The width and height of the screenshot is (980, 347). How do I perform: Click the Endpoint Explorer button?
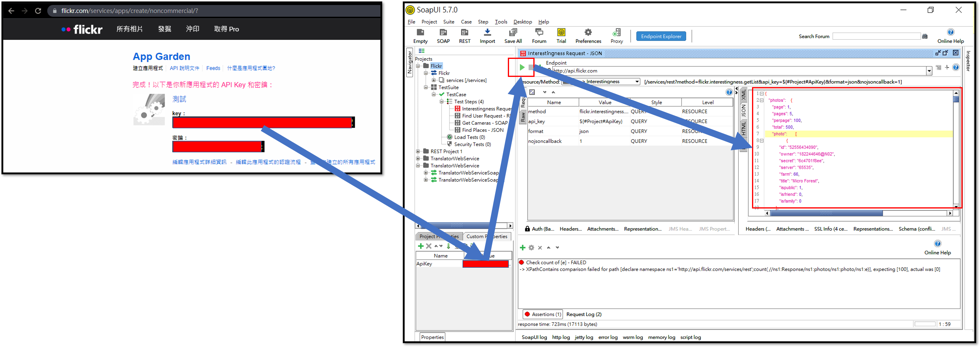pyautogui.click(x=661, y=36)
